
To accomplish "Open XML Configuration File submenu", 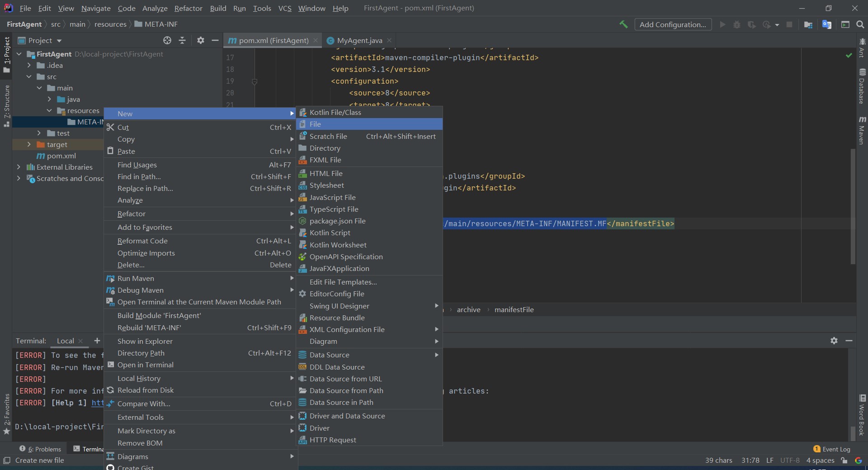I will [x=369, y=329].
